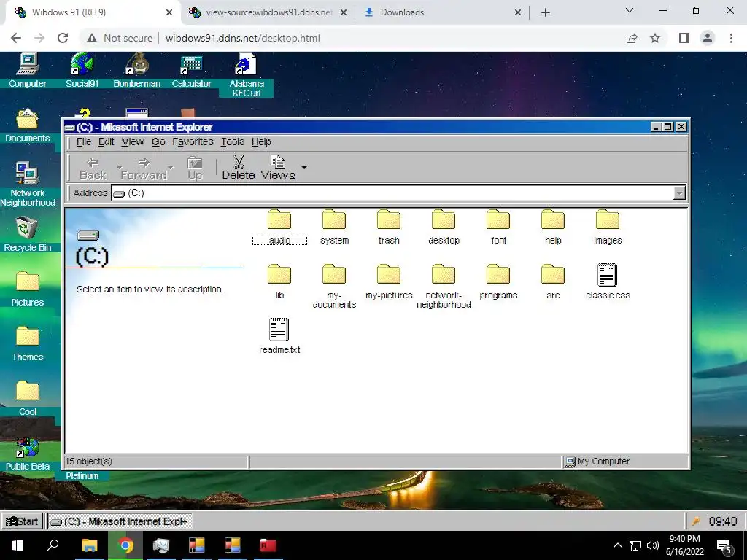Open the lib folder
Viewport: 747px width, 560px height.
(x=279, y=282)
